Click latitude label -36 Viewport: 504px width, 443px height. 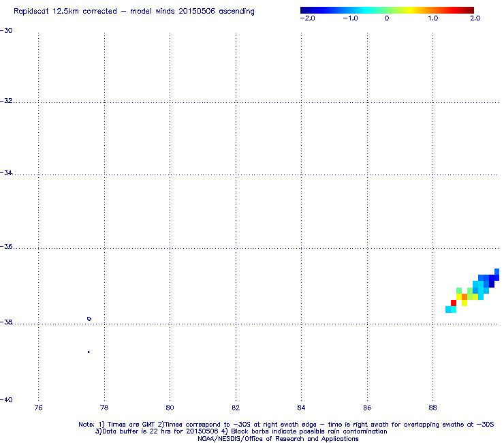(x=6, y=247)
